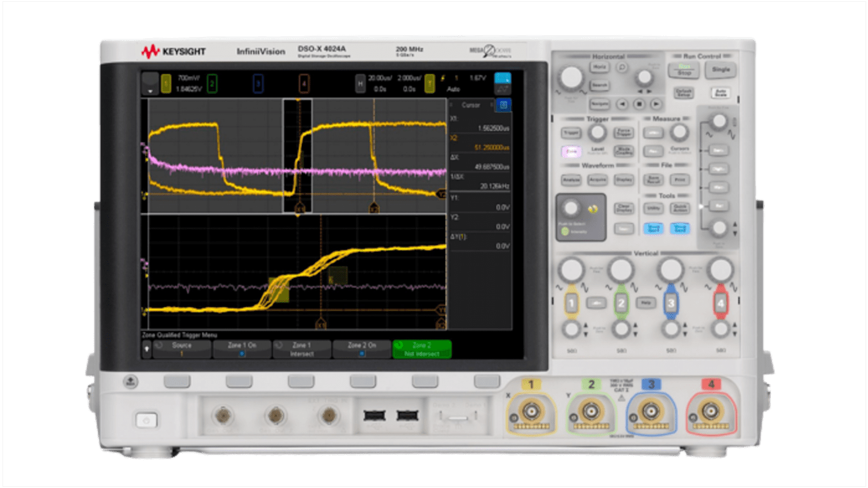The width and height of the screenshot is (868, 488).
Task: Push the Trigger Level knob
Action: 597,131
